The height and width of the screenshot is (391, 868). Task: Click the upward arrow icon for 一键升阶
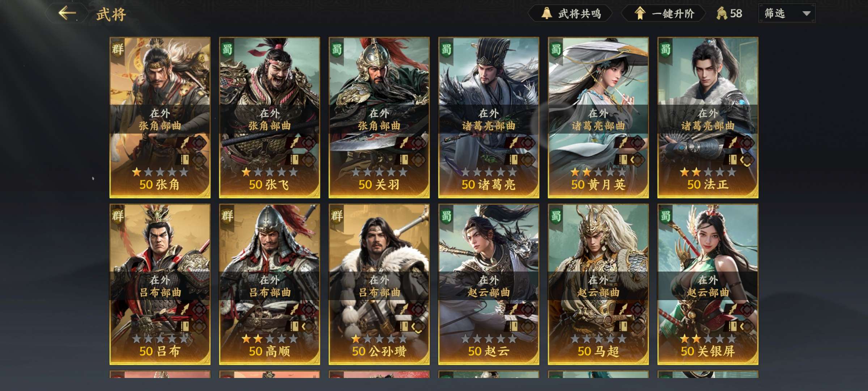640,13
